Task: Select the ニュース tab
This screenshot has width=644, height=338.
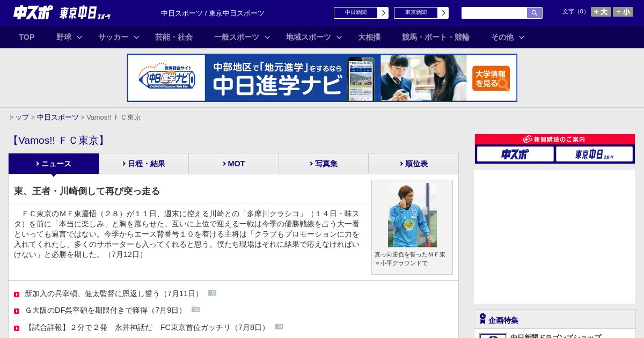Action: (x=54, y=164)
